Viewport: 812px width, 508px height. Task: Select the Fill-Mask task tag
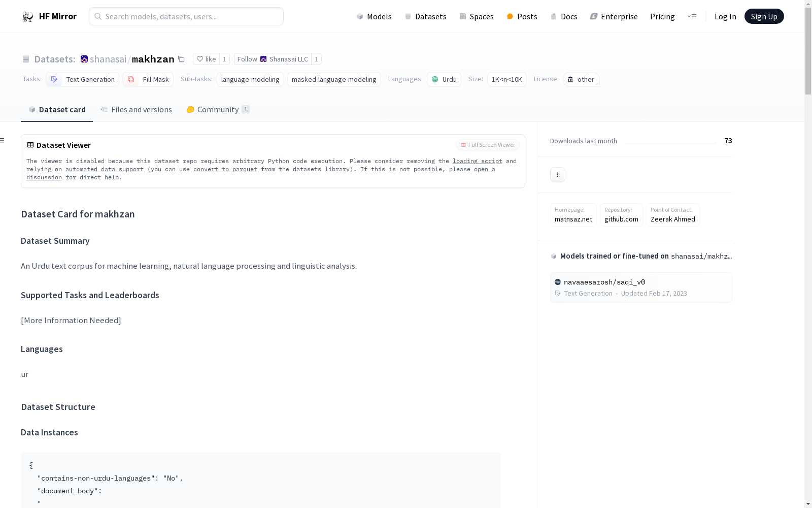148,79
